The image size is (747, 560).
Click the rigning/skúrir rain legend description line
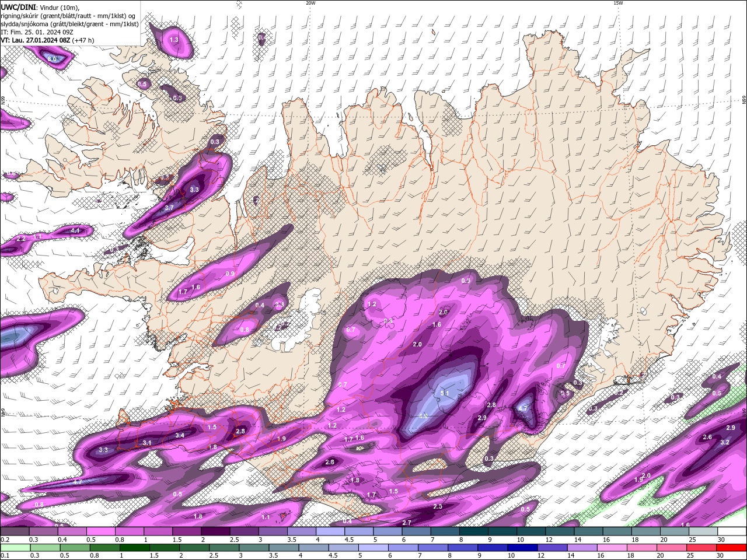69,15
